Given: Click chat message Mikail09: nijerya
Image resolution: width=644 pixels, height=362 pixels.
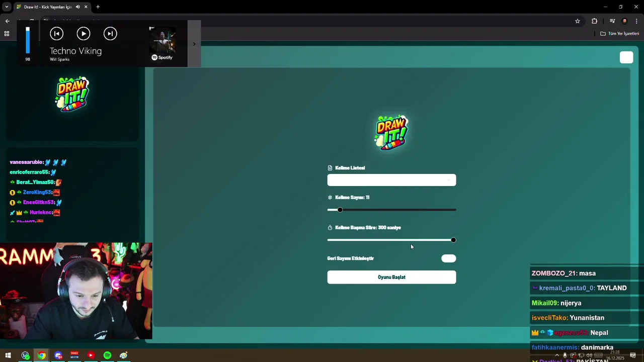Looking at the screenshot, I should click(556, 303).
